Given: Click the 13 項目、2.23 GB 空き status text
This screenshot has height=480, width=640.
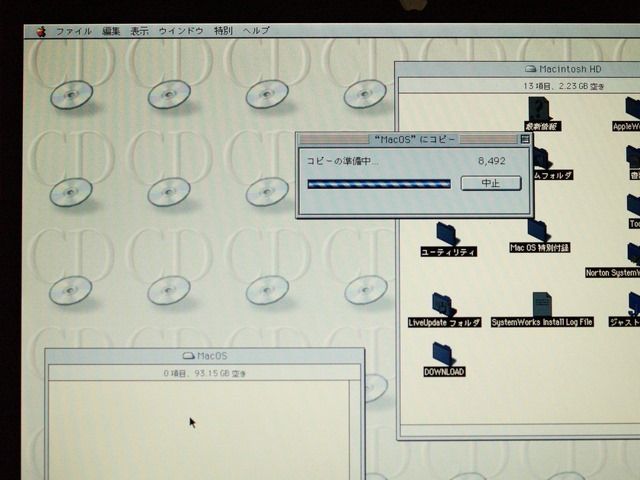Looking at the screenshot, I should [x=564, y=86].
